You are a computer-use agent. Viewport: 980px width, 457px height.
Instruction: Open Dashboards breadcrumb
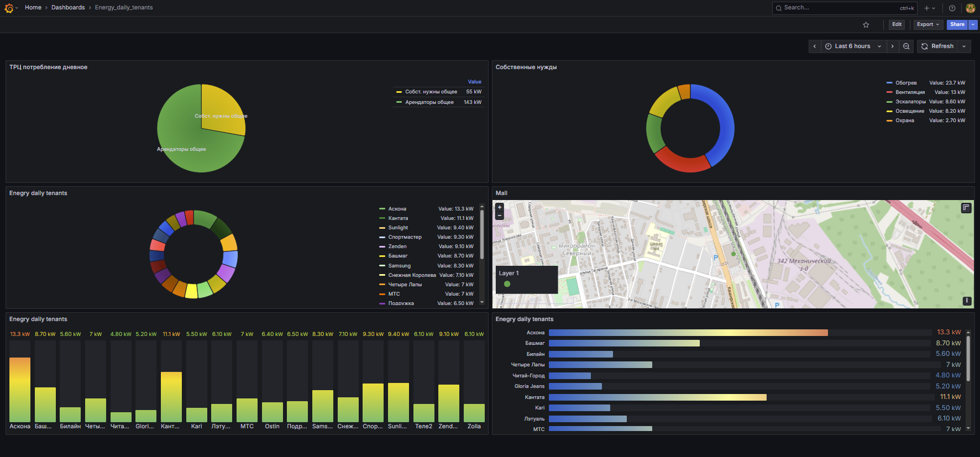click(68, 8)
